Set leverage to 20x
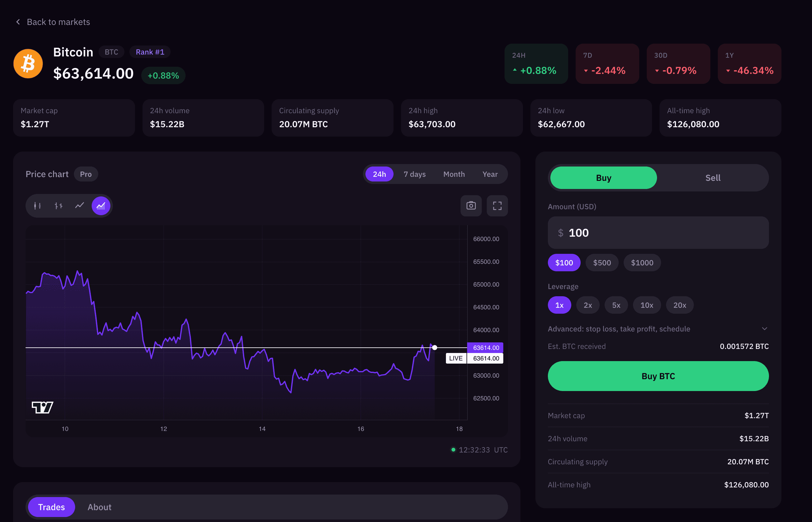 679,305
